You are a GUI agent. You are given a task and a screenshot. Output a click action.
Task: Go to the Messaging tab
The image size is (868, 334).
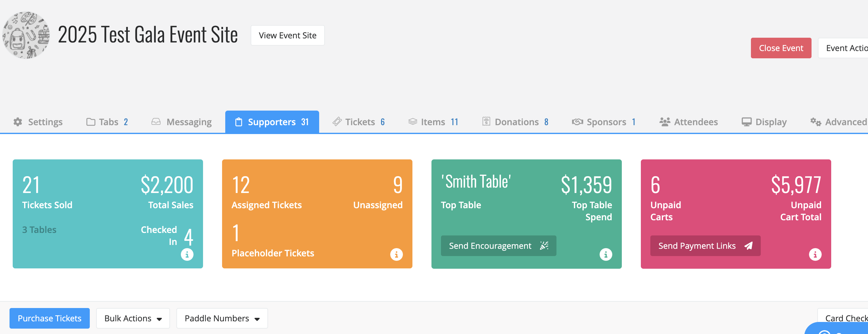tap(181, 122)
